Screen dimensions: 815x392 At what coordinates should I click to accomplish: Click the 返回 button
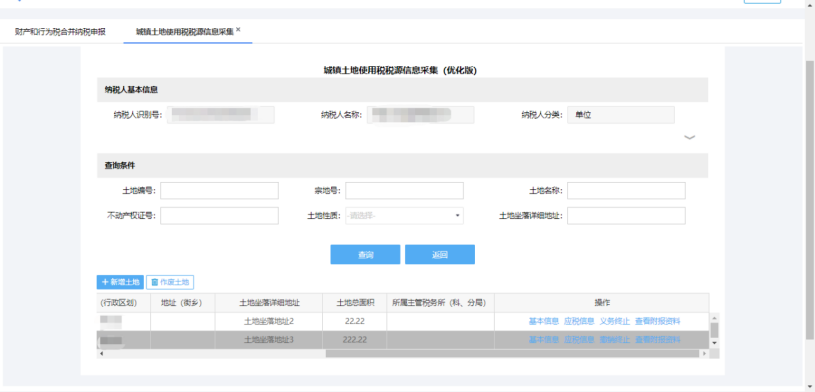point(440,255)
